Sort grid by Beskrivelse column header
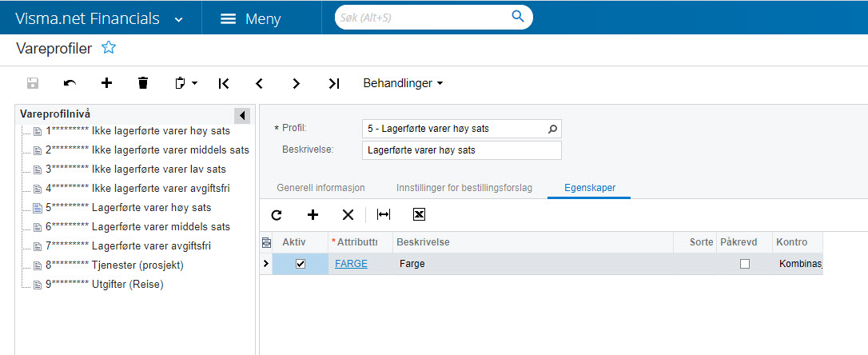868x355 pixels. click(532, 242)
